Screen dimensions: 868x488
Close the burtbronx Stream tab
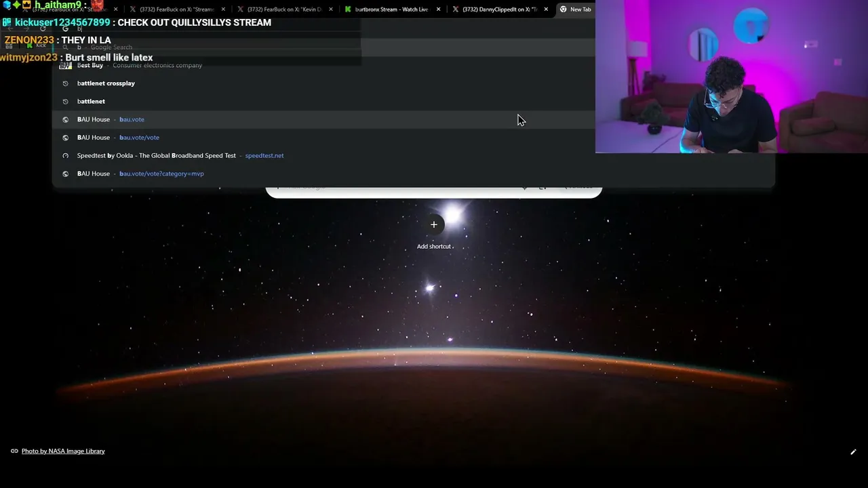(439, 9)
